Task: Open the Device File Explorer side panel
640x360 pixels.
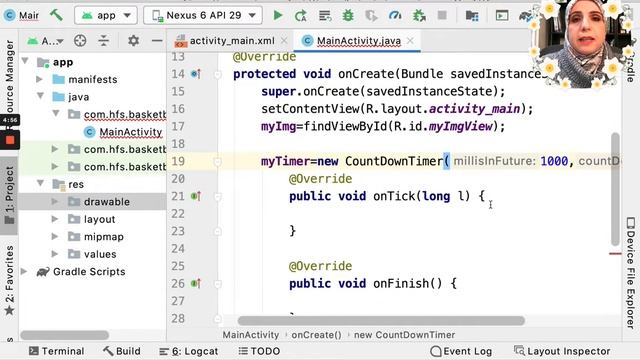Action: (x=631, y=273)
